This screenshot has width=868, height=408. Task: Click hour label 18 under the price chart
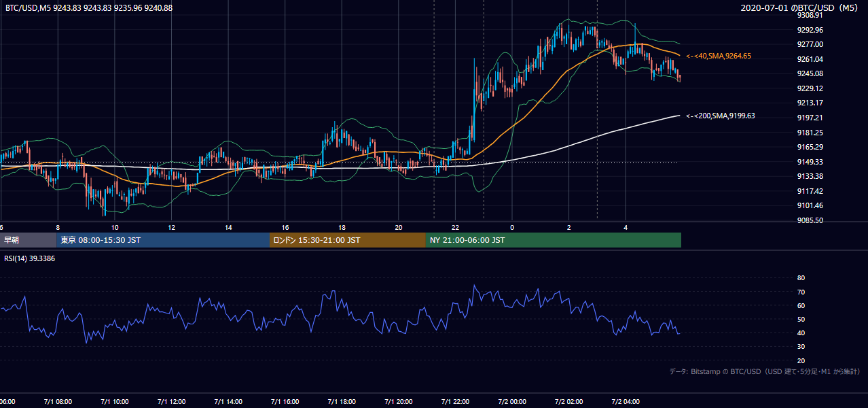click(x=342, y=227)
